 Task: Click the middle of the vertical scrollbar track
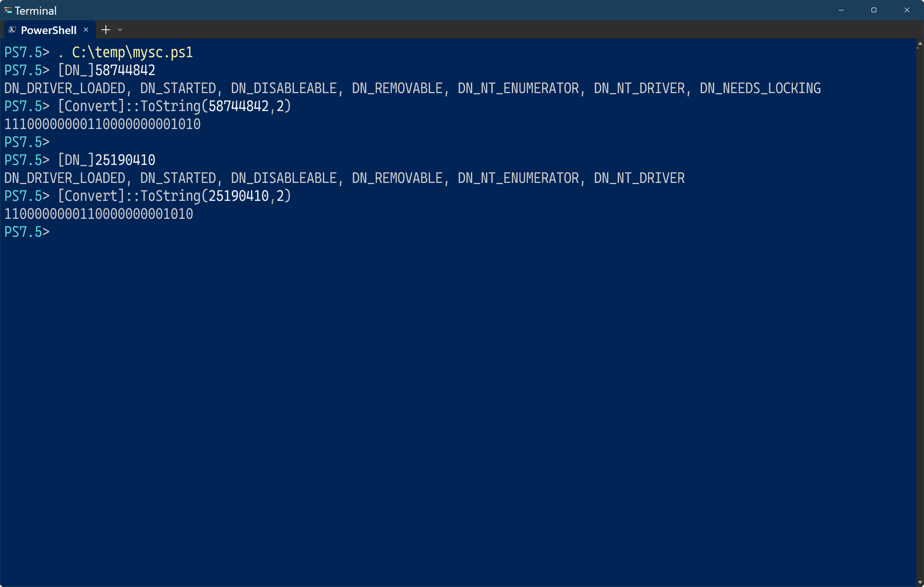[x=919, y=312]
